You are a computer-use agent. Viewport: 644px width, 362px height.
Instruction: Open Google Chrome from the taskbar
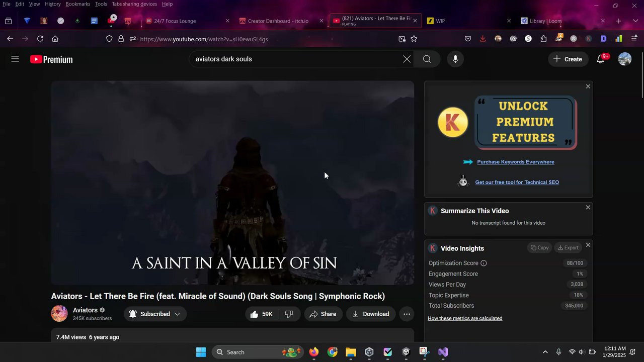333,352
